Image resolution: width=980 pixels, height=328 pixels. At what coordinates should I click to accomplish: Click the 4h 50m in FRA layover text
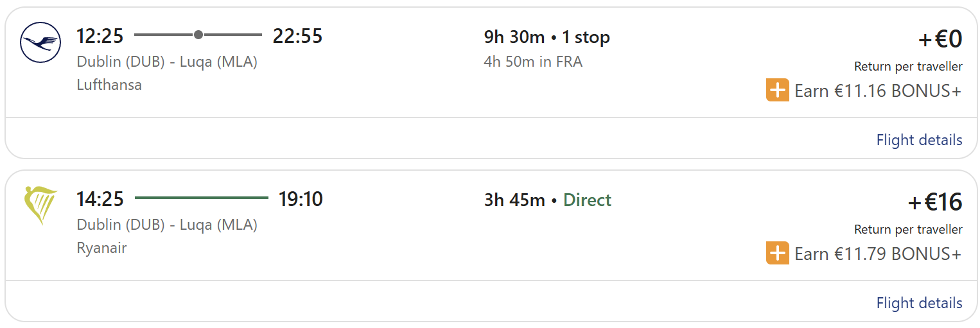pyautogui.click(x=533, y=62)
